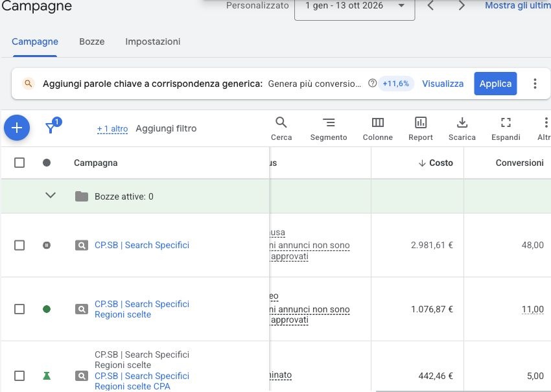The image size is (551, 392).
Task: Click the status dot column header
Action: [x=47, y=163]
